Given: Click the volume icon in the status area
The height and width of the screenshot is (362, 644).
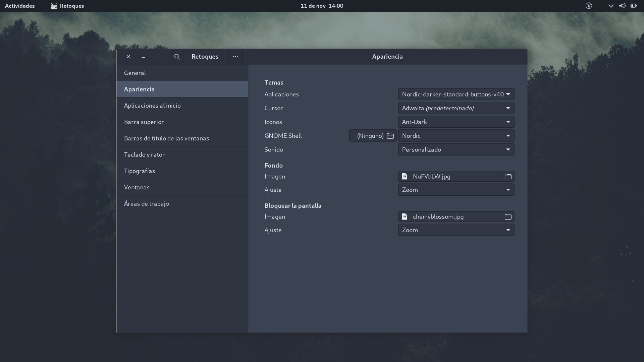Looking at the screenshot, I should pyautogui.click(x=622, y=6).
